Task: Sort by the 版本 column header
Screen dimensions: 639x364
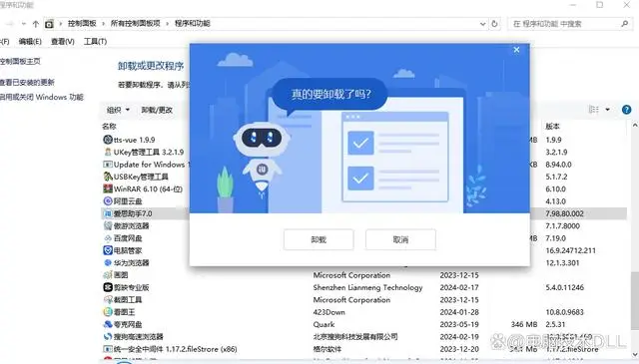Action: 552,127
